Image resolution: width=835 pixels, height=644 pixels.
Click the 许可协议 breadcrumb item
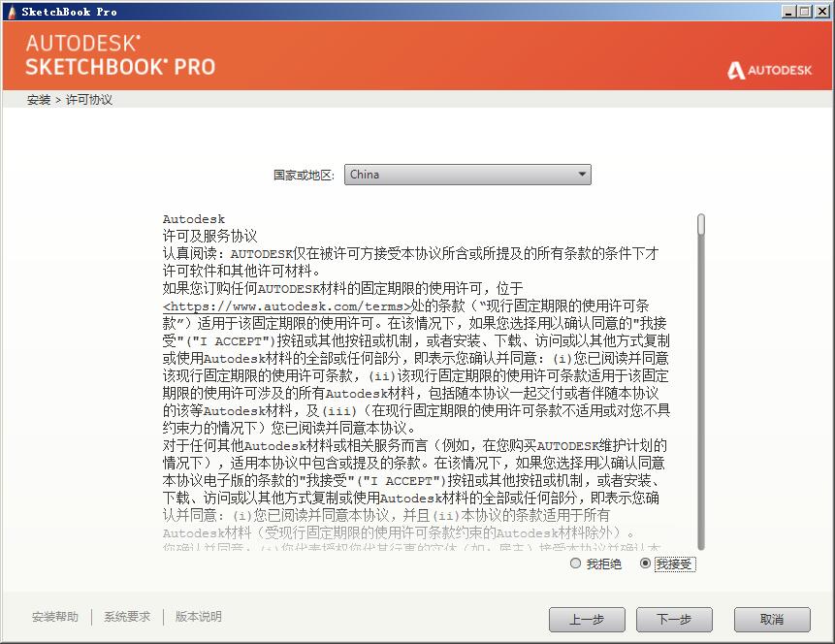tap(89, 100)
